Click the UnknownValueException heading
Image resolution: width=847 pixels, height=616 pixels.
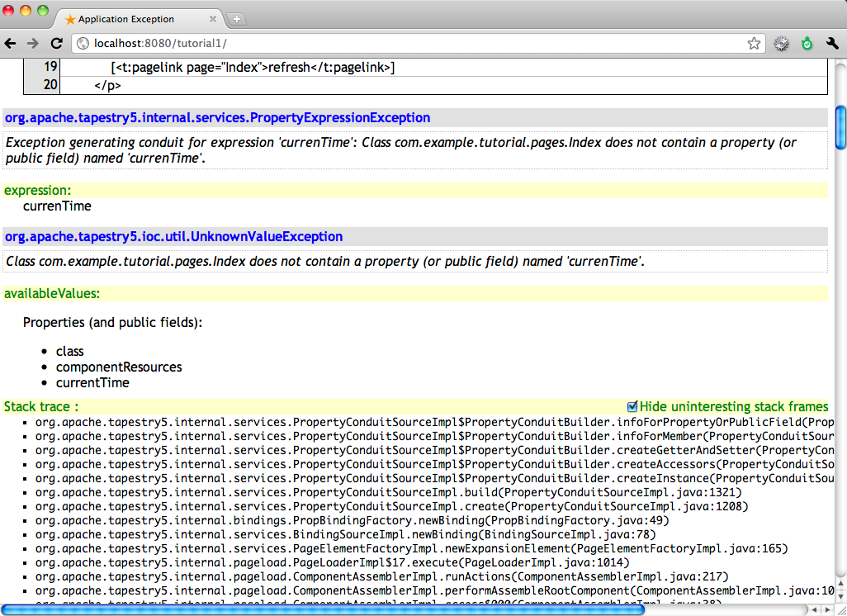[174, 237]
